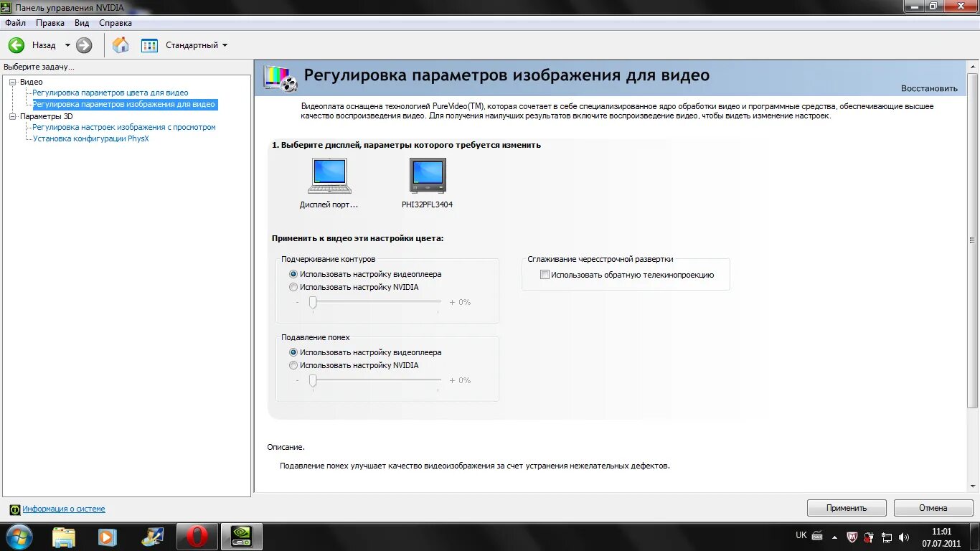The height and width of the screenshot is (551, 980).
Task: Go to the Home page icon
Action: pos(121,45)
